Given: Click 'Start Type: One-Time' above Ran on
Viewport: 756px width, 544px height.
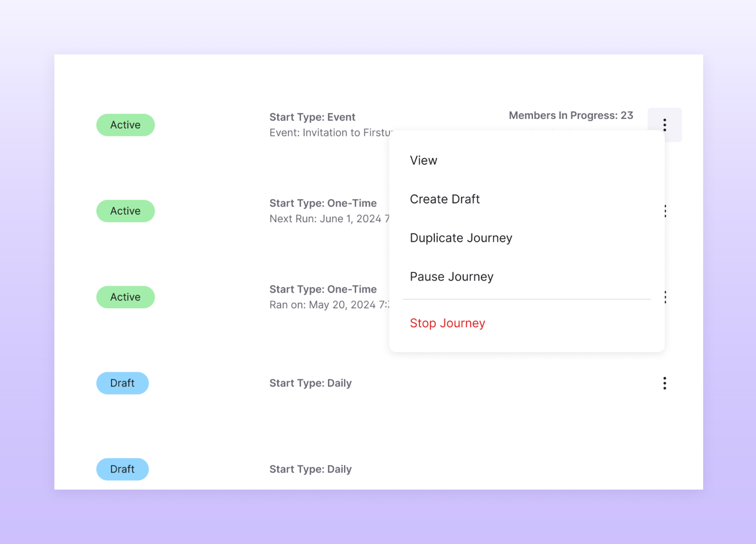Looking at the screenshot, I should click(323, 289).
